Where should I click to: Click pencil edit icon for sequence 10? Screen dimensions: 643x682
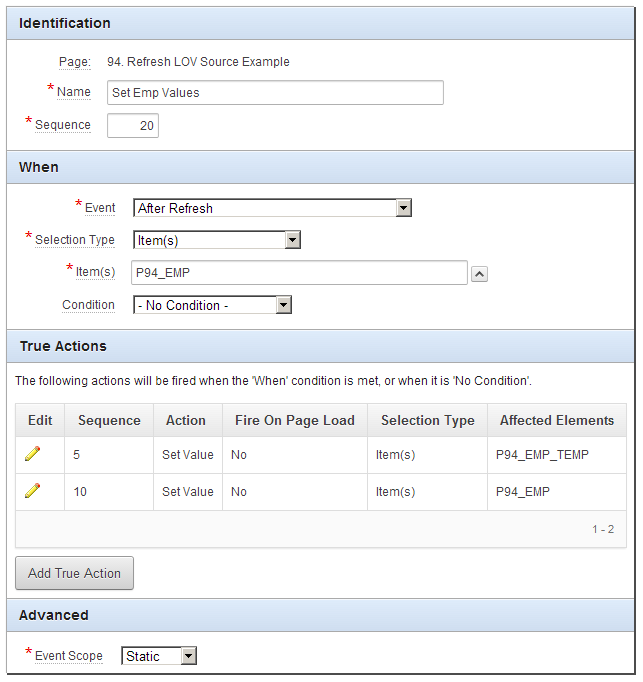click(x=32, y=491)
